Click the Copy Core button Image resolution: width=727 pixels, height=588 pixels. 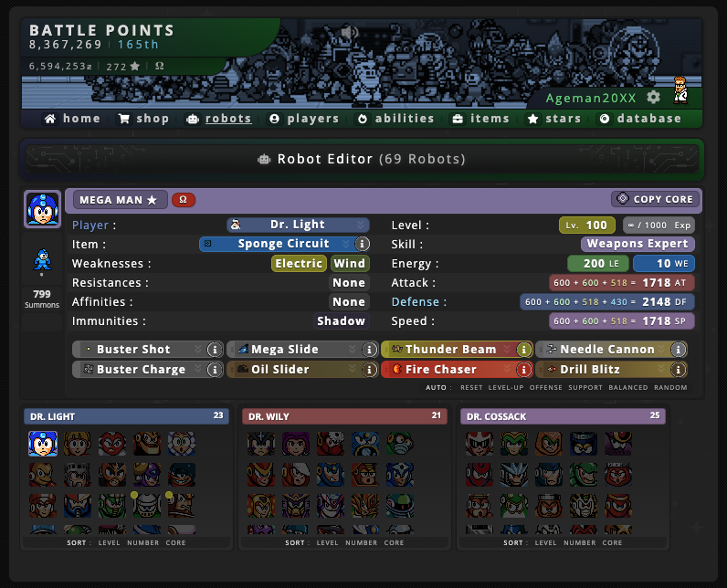(655, 199)
